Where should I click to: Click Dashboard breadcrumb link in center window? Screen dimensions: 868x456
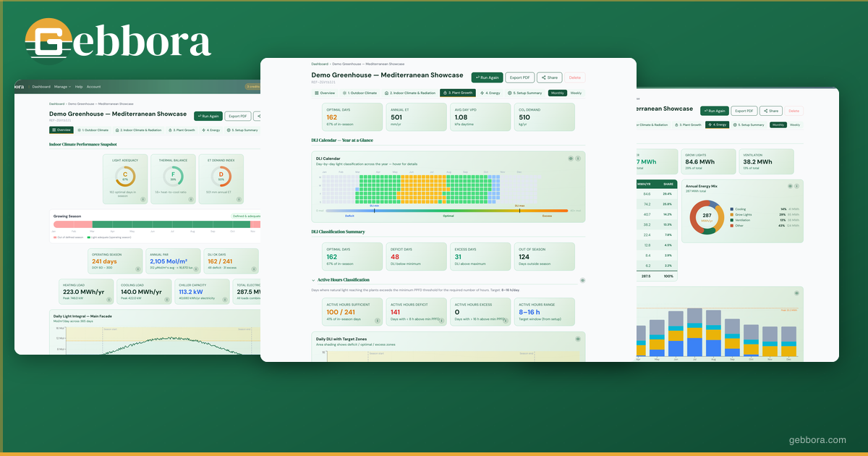319,64
